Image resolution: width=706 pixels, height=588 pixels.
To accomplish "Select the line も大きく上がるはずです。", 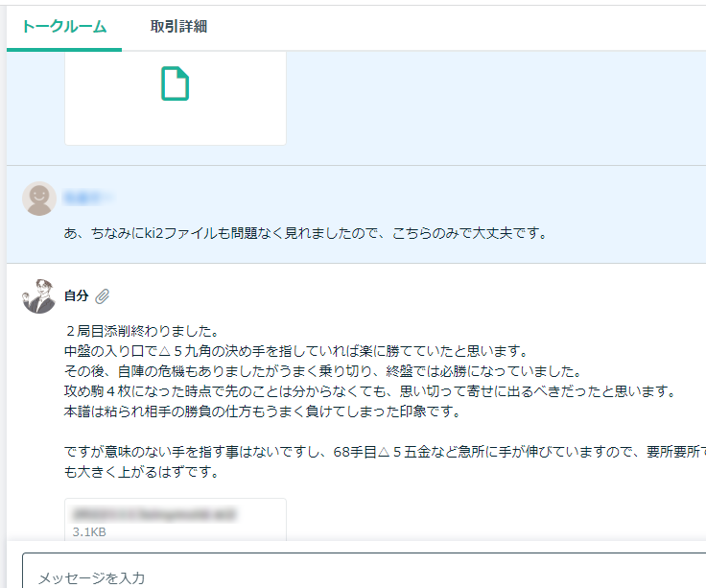I will (141, 472).
